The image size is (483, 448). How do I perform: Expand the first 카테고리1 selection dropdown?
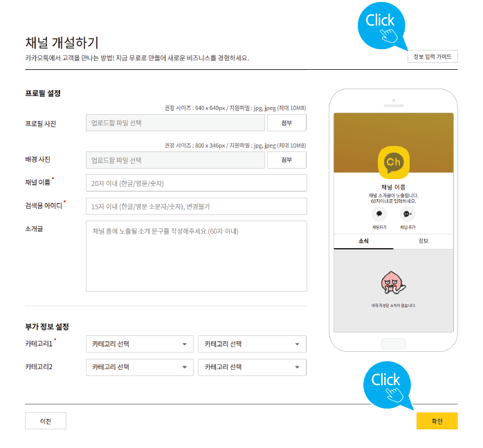[140, 344]
